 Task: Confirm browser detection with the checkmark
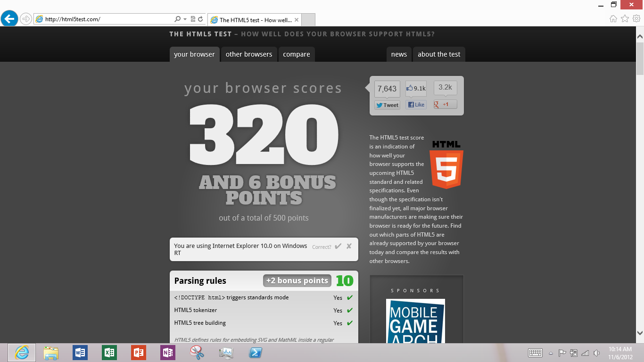338,247
